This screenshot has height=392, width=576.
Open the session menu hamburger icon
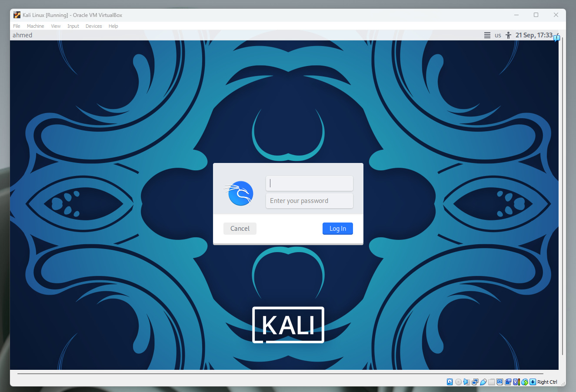click(487, 35)
